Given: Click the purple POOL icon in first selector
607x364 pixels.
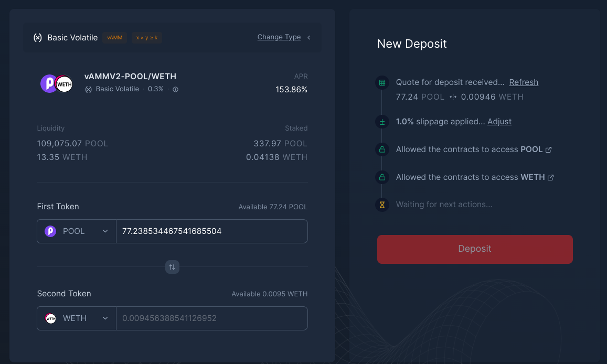Looking at the screenshot, I should pos(50,231).
